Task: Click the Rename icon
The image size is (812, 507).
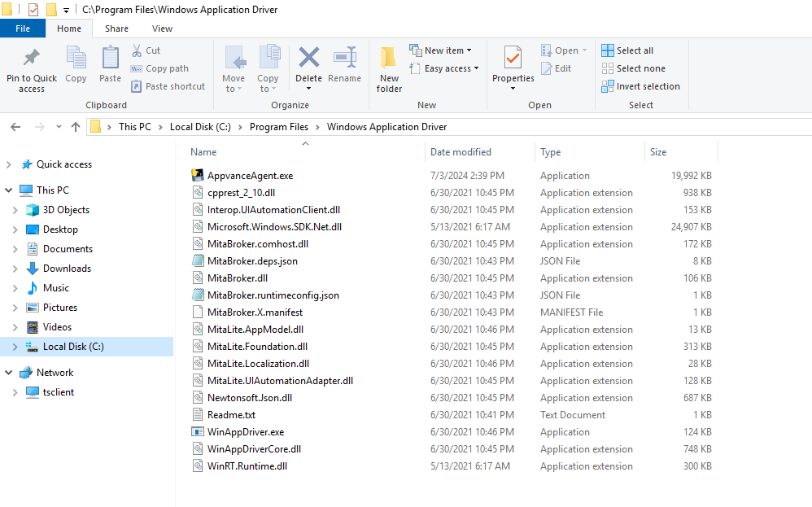Action: coord(345,58)
